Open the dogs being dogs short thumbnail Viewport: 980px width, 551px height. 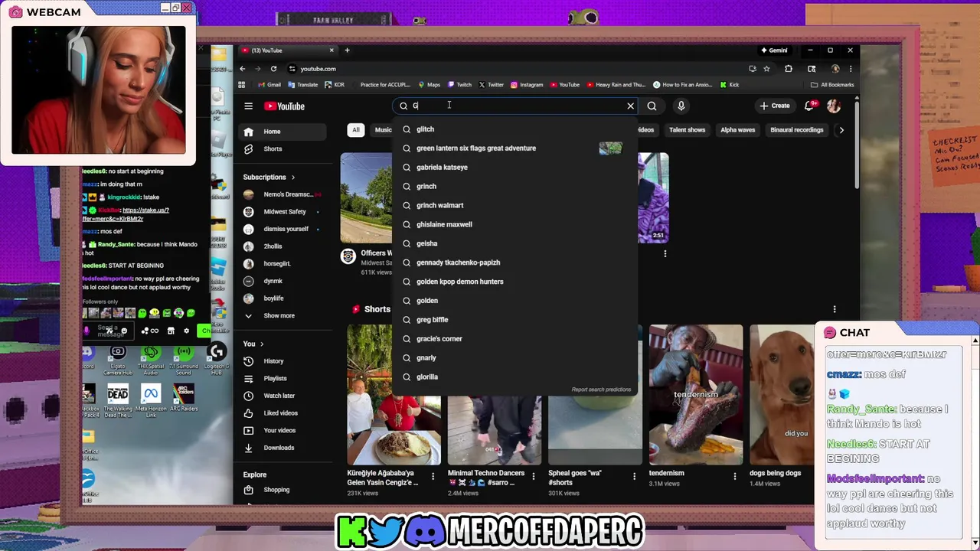(782, 395)
